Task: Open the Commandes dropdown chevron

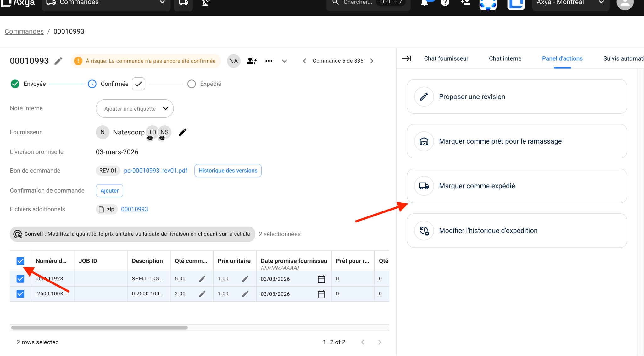Action: point(162,2)
